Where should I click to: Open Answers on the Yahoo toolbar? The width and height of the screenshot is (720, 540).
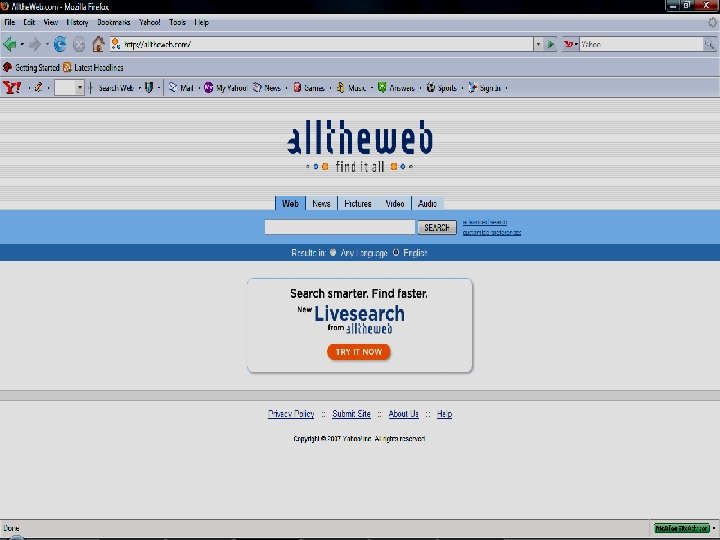[396, 88]
